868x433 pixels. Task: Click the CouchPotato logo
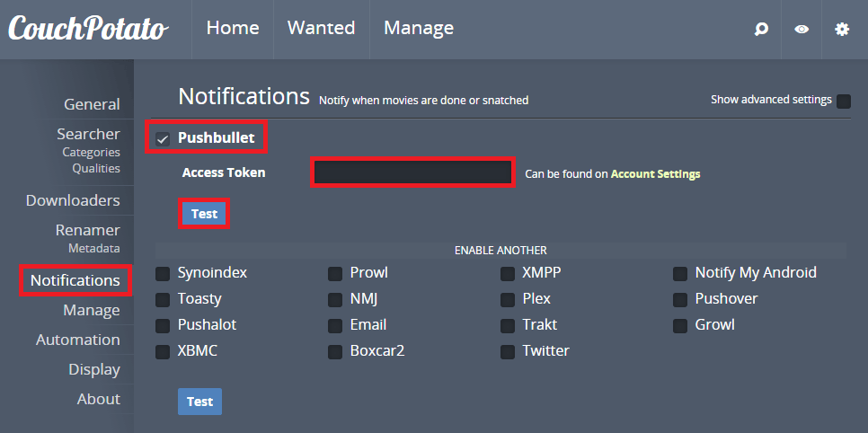(88, 29)
